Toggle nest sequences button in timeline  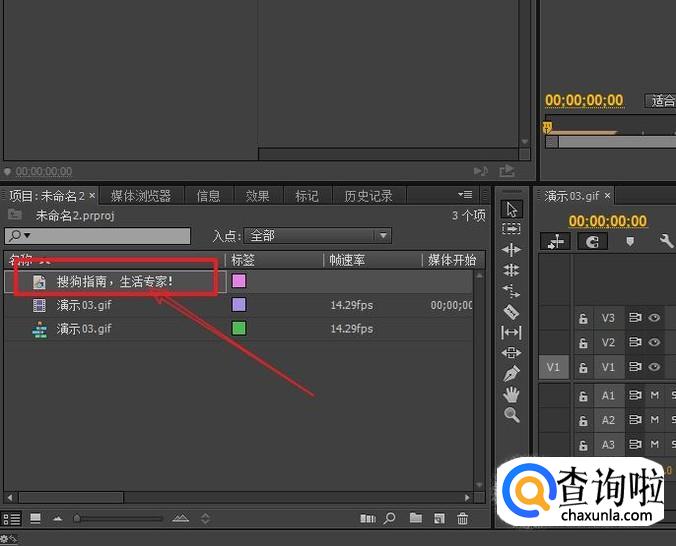(x=555, y=242)
